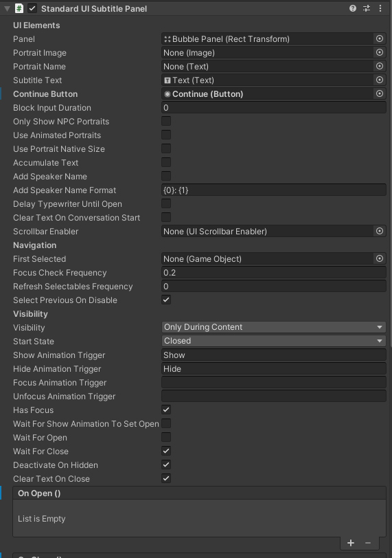Click the On Open () event header
The image size is (392, 558).
[x=199, y=493]
